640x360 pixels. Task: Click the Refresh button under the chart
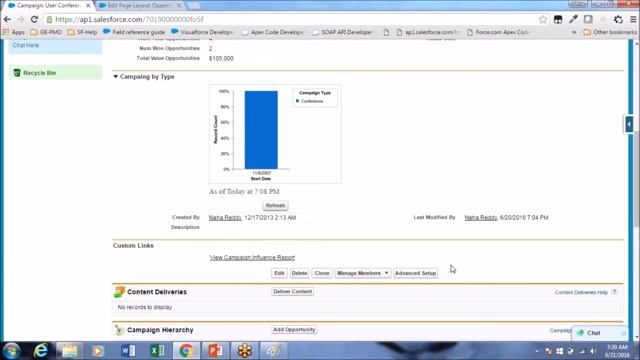click(x=276, y=205)
